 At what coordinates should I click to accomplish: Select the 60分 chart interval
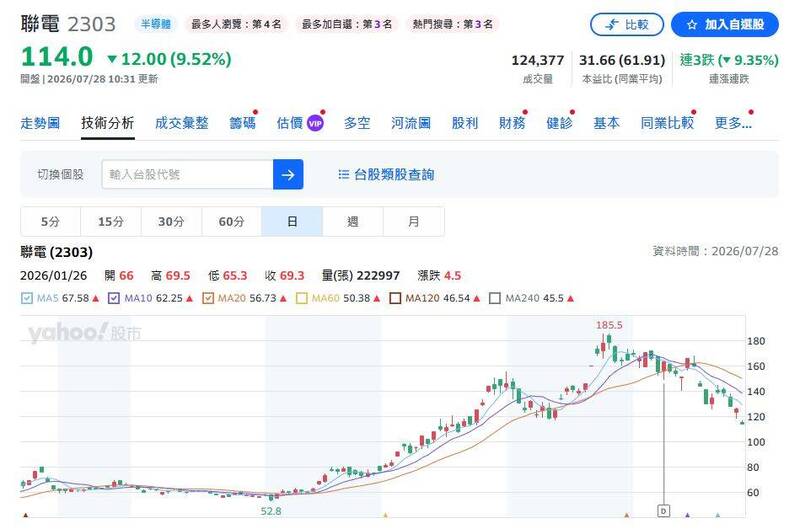(232, 221)
